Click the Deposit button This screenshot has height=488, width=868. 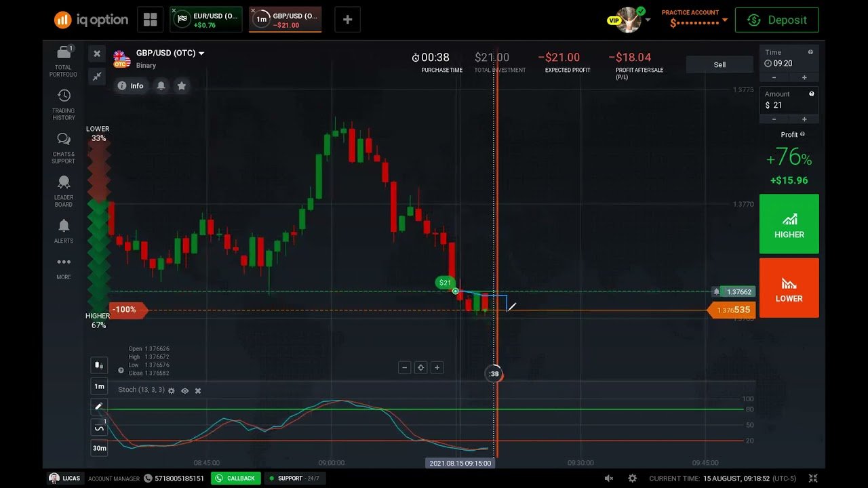777,20
